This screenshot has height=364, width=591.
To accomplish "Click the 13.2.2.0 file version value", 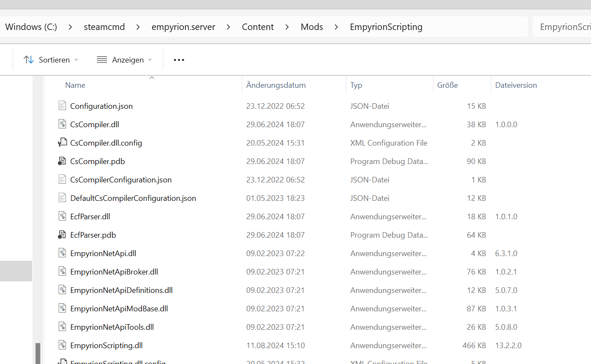I will click(508, 345).
